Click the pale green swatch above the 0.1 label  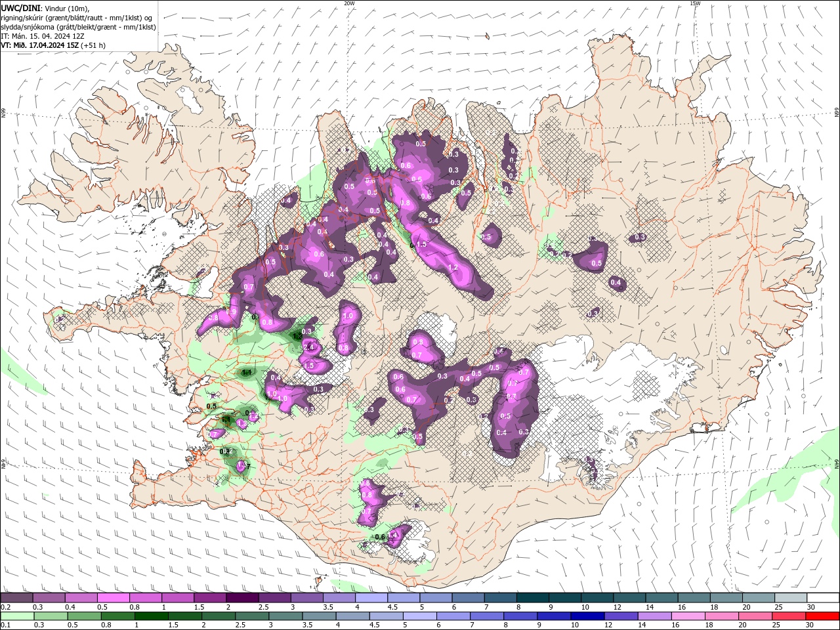(17, 616)
